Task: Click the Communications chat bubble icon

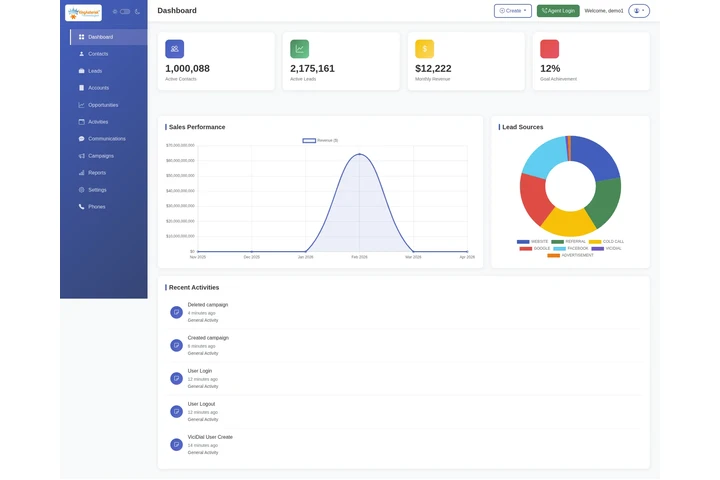Action: pos(81,139)
